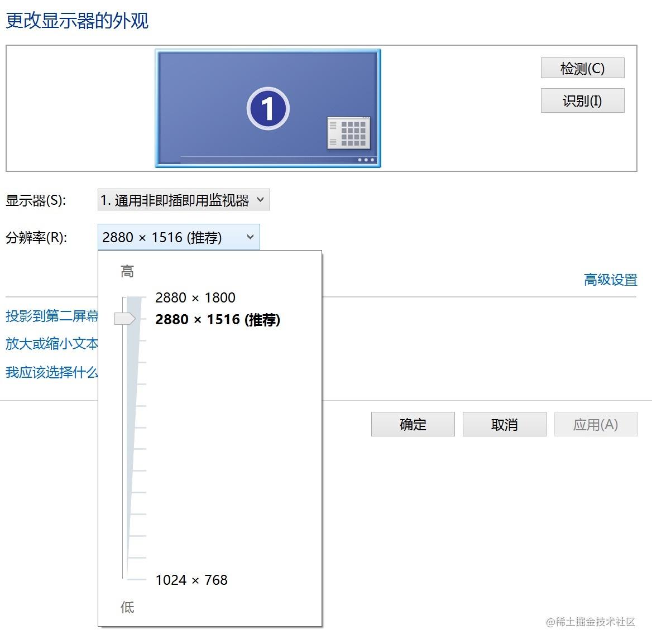652x644 pixels.
Task: Click the window grid icon in monitor preview
Action: 348,133
